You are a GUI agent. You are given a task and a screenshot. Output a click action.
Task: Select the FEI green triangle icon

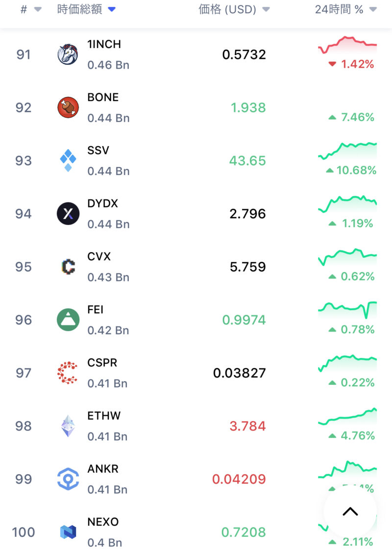[x=68, y=320]
